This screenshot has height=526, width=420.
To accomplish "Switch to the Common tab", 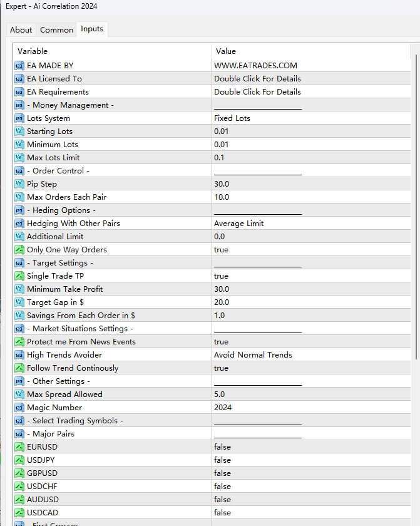I will pyautogui.click(x=56, y=29).
